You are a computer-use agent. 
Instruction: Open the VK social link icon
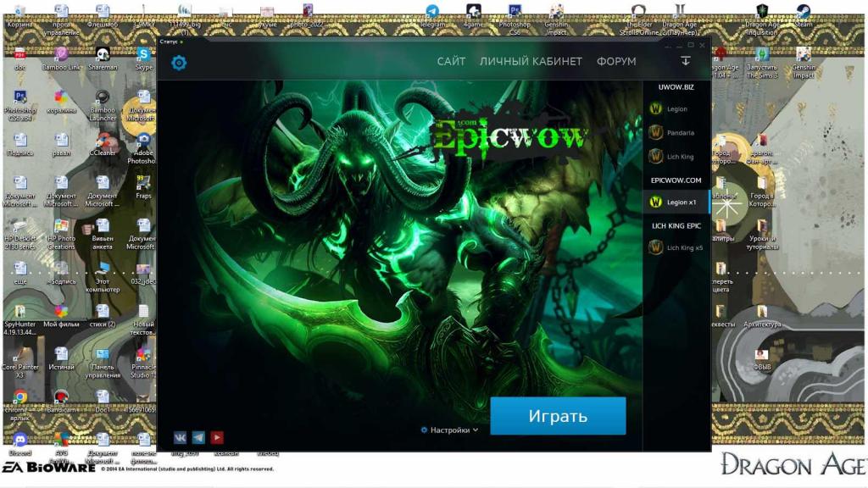pos(181,437)
